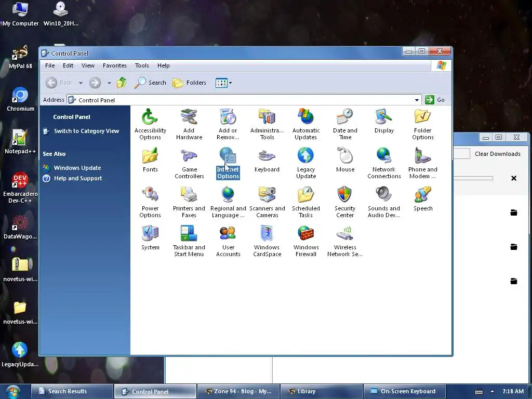Open Folder Options applet
This screenshot has width=532, height=399.
(x=423, y=124)
